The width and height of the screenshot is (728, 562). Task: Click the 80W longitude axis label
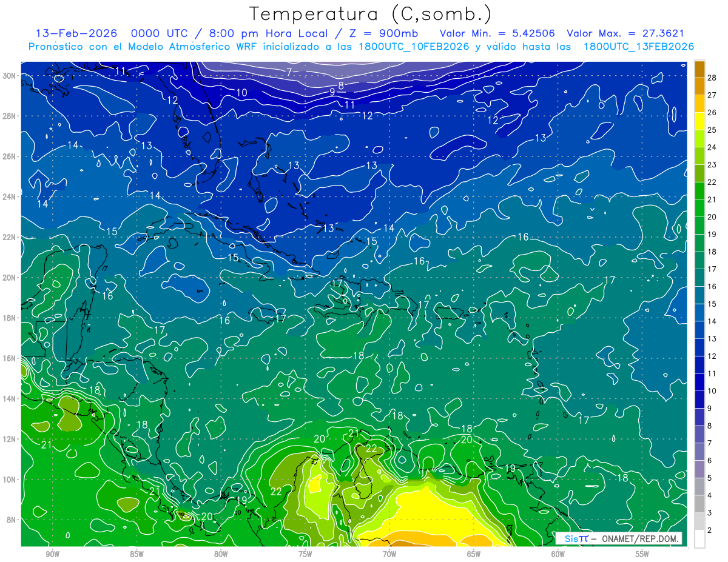221,554
